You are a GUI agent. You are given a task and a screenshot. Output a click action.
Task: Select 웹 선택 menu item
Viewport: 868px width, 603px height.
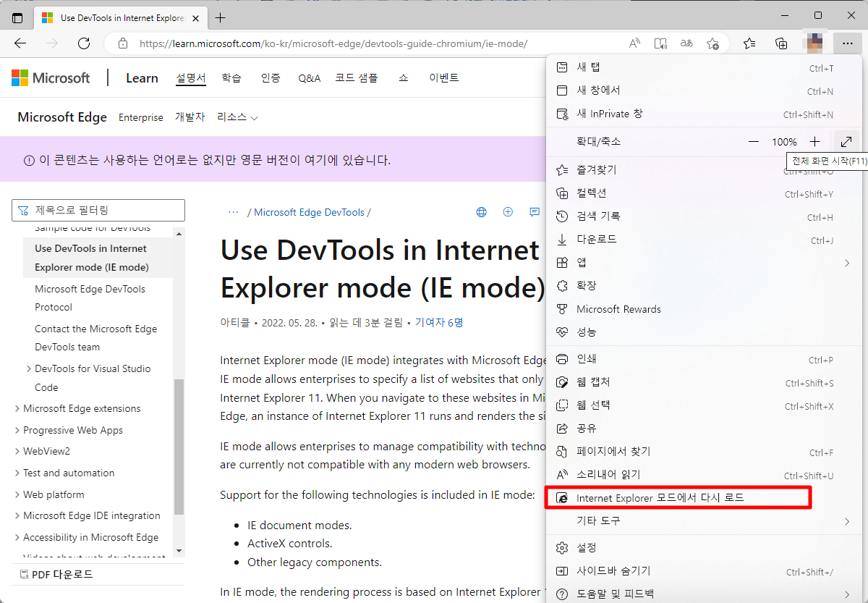705,405
